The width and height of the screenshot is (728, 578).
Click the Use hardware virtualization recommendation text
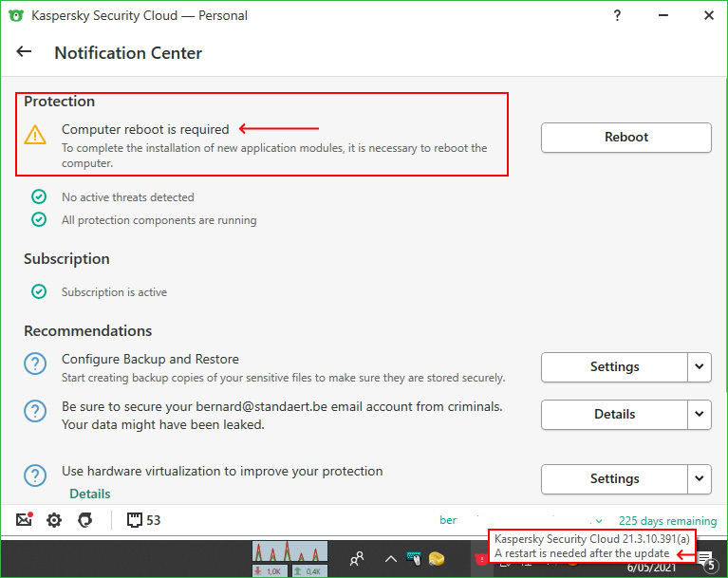point(222,471)
